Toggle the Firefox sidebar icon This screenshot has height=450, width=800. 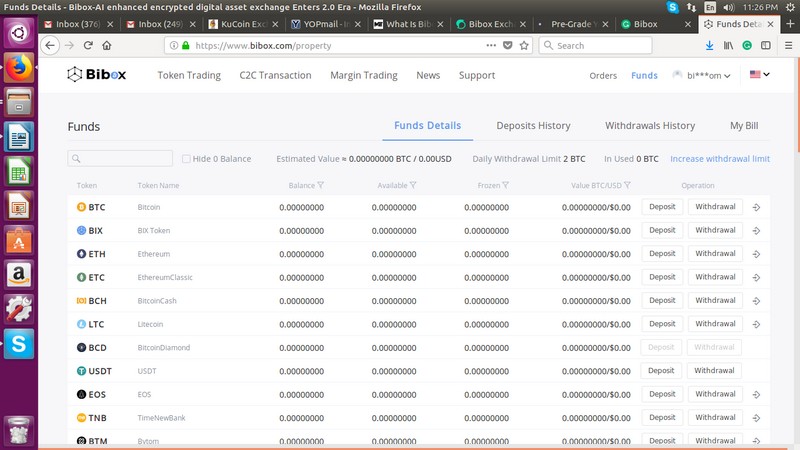(766, 45)
